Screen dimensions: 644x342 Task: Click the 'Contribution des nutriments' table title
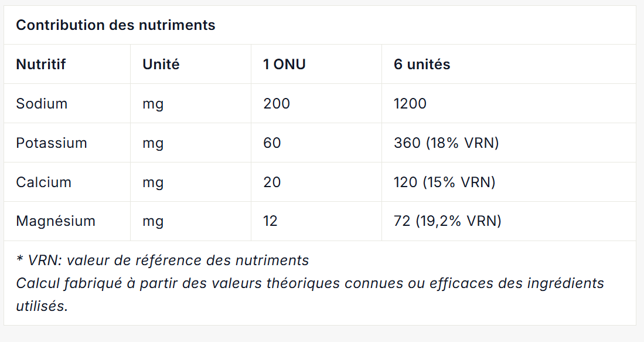point(115,25)
